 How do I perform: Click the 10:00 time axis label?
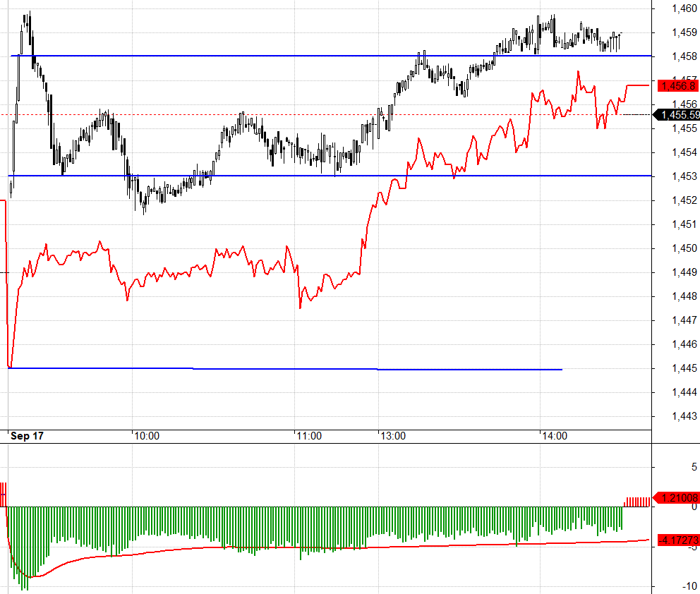click(x=147, y=436)
